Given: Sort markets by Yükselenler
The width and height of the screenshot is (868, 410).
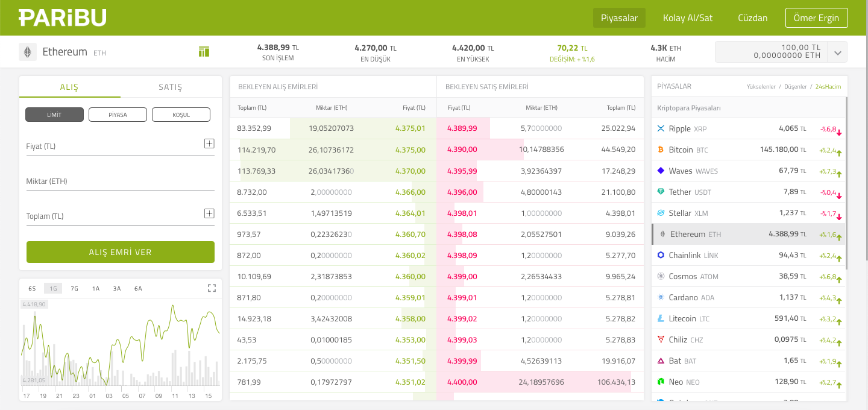Looking at the screenshot, I should pos(761,87).
